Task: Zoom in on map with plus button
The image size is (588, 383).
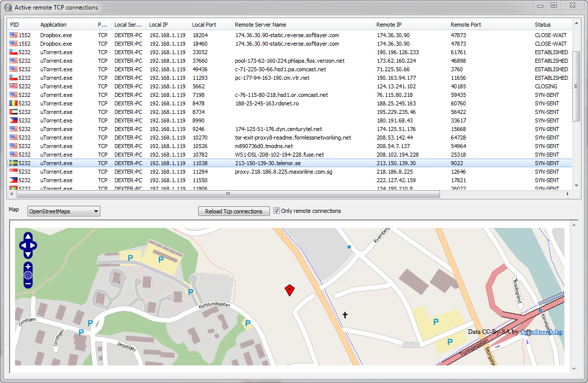Action: tap(28, 266)
